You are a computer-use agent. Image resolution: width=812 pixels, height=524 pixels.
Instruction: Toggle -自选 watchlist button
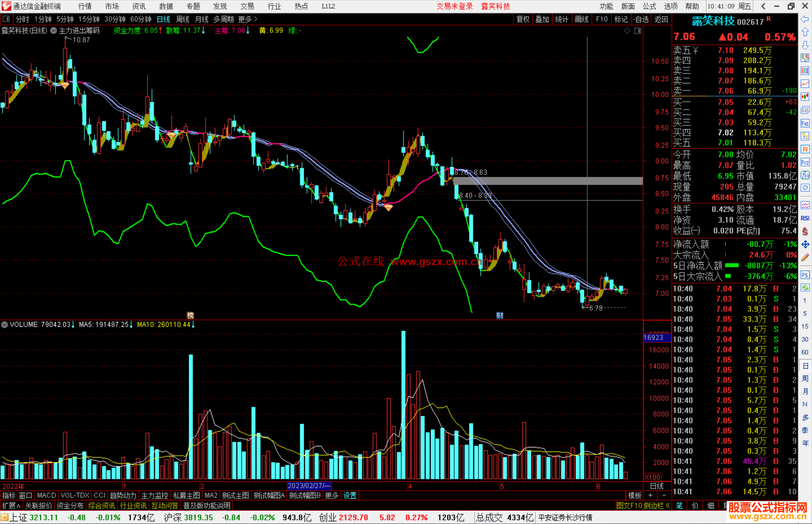pyautogui.click(x=641, y=19)
